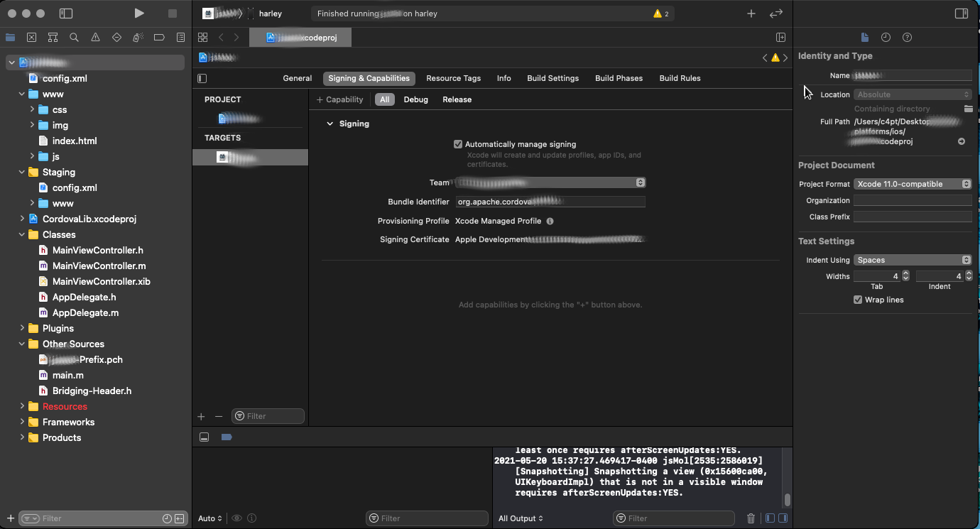
Task: Show the issue navigator
Action: (95, 38)
